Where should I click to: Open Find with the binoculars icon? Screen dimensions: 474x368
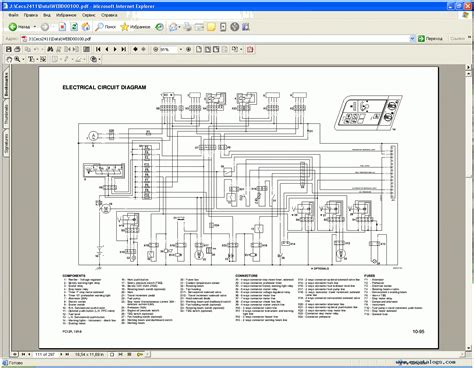click(x=50, y=49)
